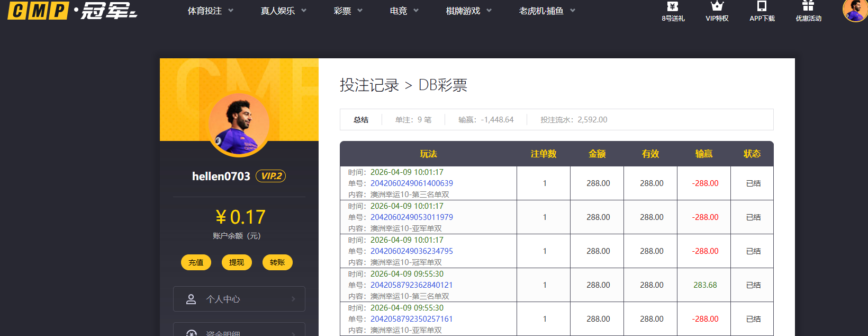Click the large profile photo in sidebar
The width and height of the screenshot is (868, 336).
pyautogui.click(x=239, y=125)
